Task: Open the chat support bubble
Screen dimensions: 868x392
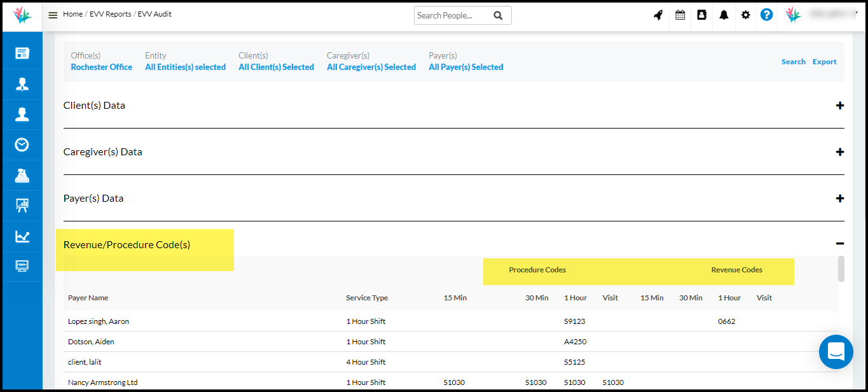Action: click(836, 351)
